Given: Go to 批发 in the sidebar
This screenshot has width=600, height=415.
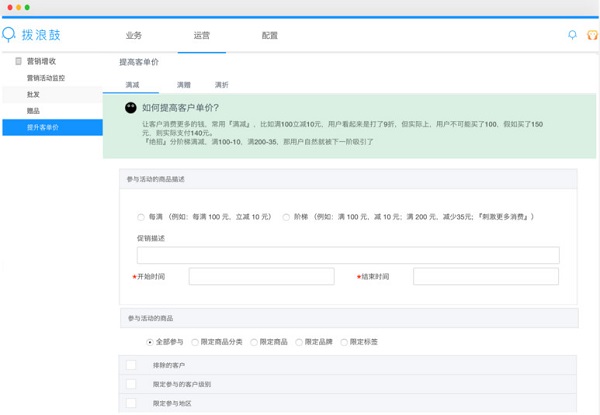Looking at the screenshot, I should 34,94.
